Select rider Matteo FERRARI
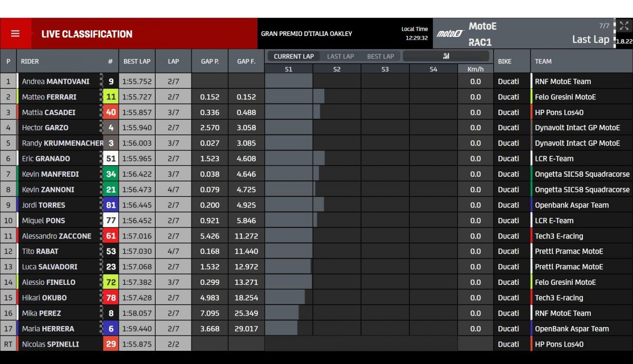 pos(49,97)
